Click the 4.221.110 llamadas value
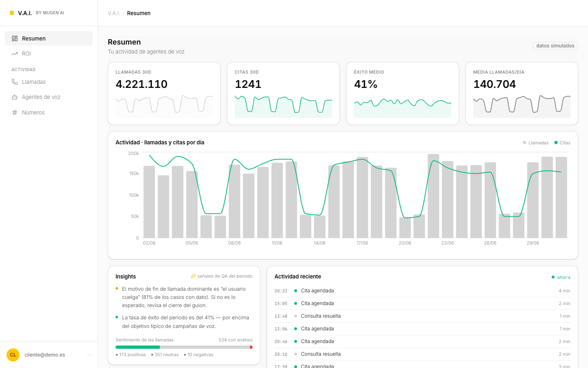The height and width of the screenshot is (368, 588). (142, 84)
